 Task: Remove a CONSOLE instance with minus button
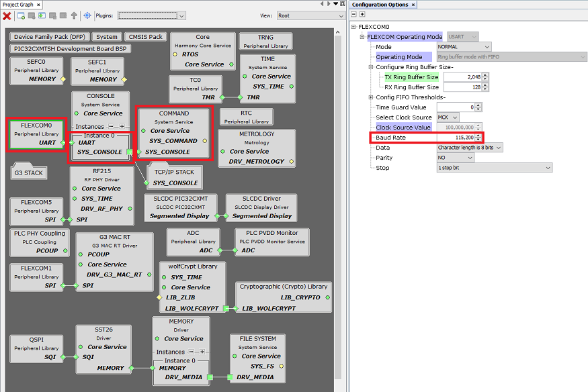click(x=112, y=126)
